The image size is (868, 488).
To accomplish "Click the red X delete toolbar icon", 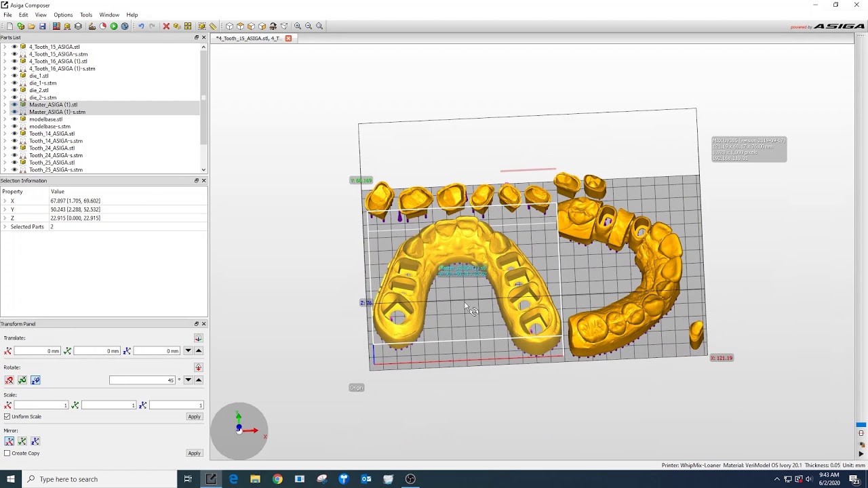I will point(166,26).
